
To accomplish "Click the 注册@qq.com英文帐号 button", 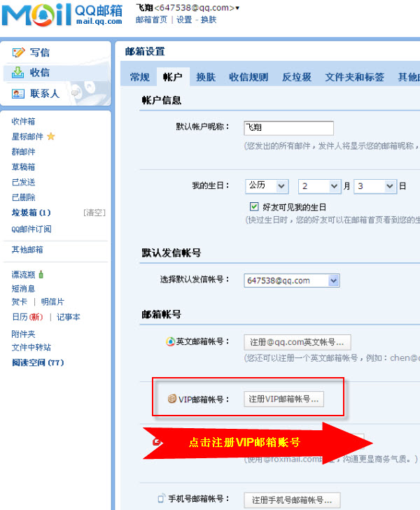I will 297,342.
